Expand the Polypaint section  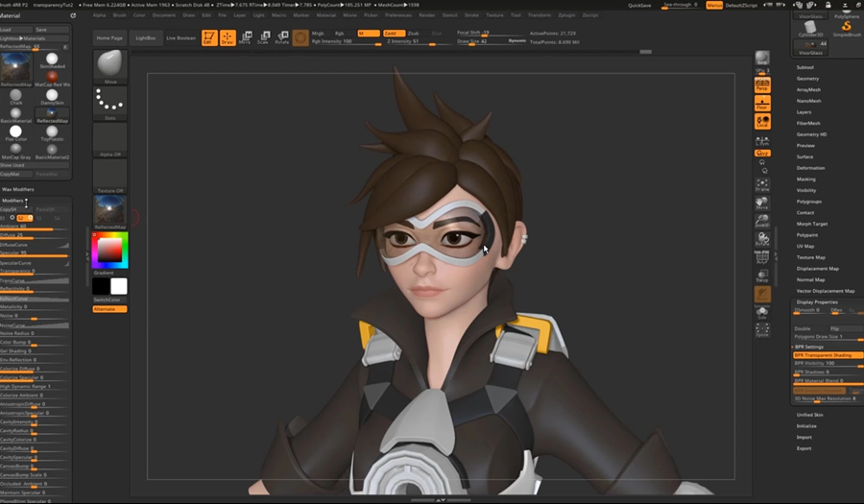[x=807, y=235]
